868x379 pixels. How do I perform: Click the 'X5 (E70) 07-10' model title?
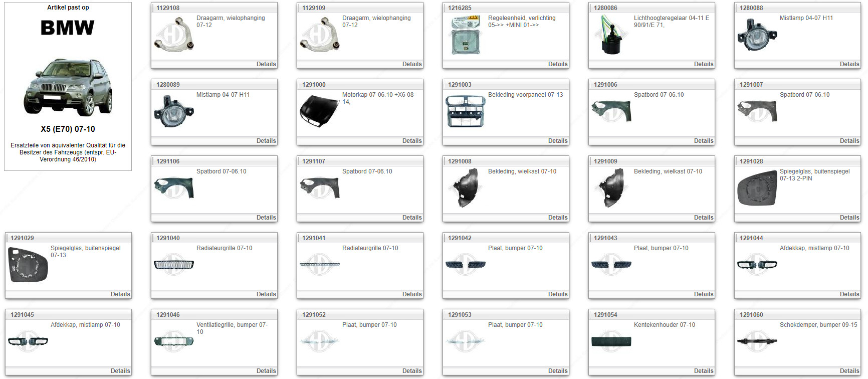click(x=68, y=129)
